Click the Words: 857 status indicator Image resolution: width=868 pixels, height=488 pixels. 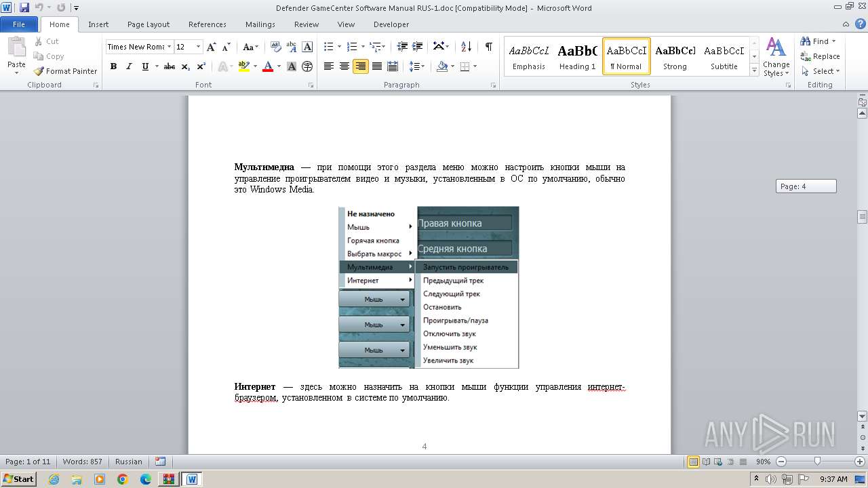point(82,462)
